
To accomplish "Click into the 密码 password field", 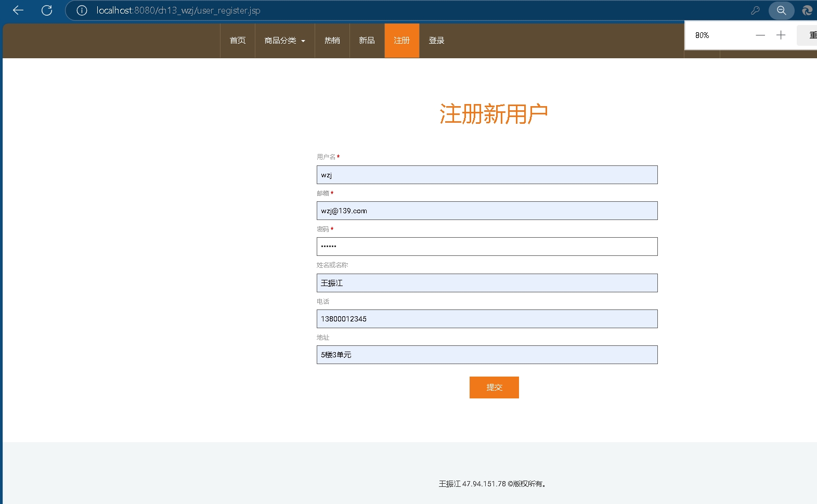I will (487, 247).
